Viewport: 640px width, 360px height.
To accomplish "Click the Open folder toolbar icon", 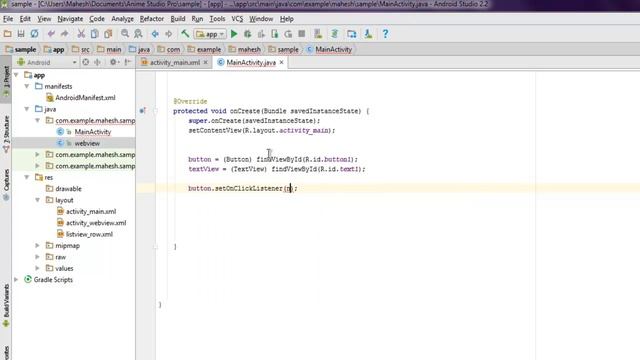I will (x=7, y=34).
